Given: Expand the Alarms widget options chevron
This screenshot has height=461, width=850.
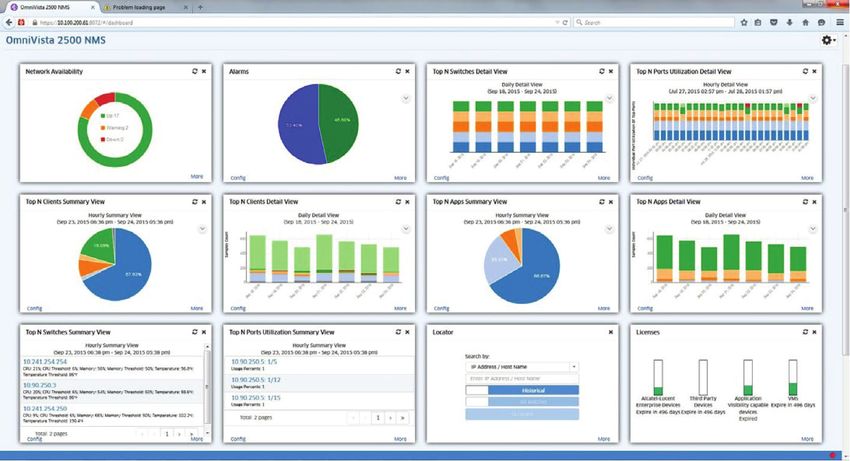Looking at the screenshot, I should coord(405,99).
